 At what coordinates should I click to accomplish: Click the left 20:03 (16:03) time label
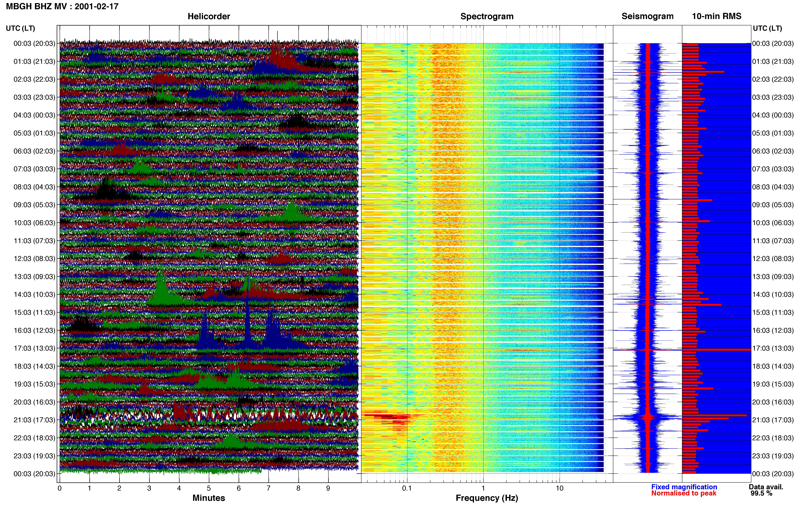34,402
